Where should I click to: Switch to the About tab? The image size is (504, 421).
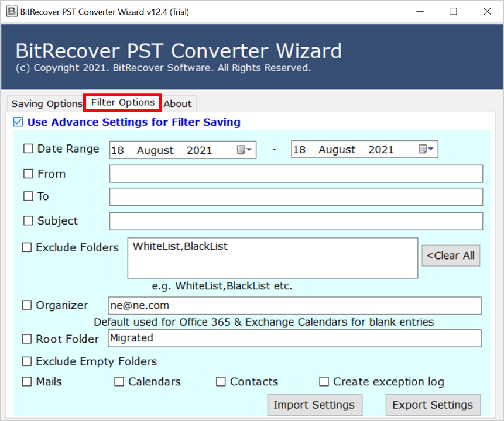tap(178, 103)
